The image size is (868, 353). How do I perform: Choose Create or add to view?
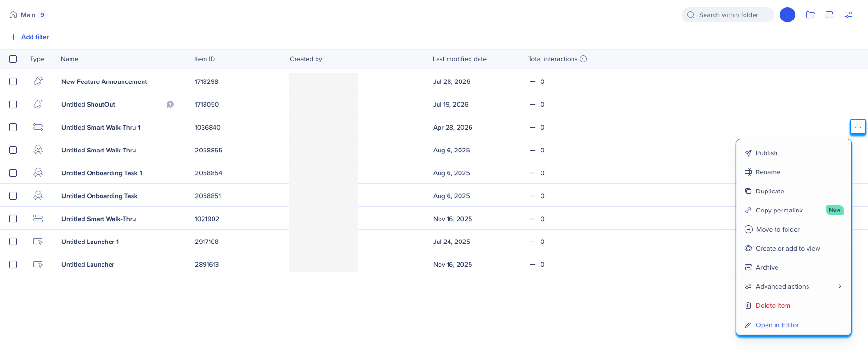pos(794,248)
